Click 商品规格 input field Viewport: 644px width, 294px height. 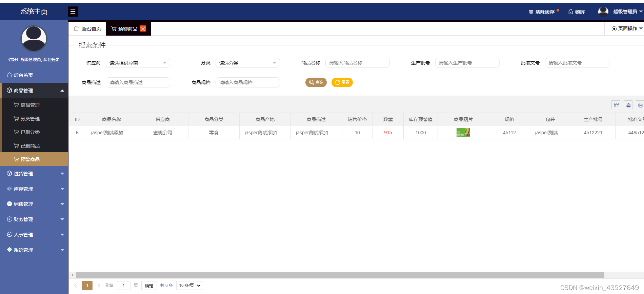coord(248,82)
